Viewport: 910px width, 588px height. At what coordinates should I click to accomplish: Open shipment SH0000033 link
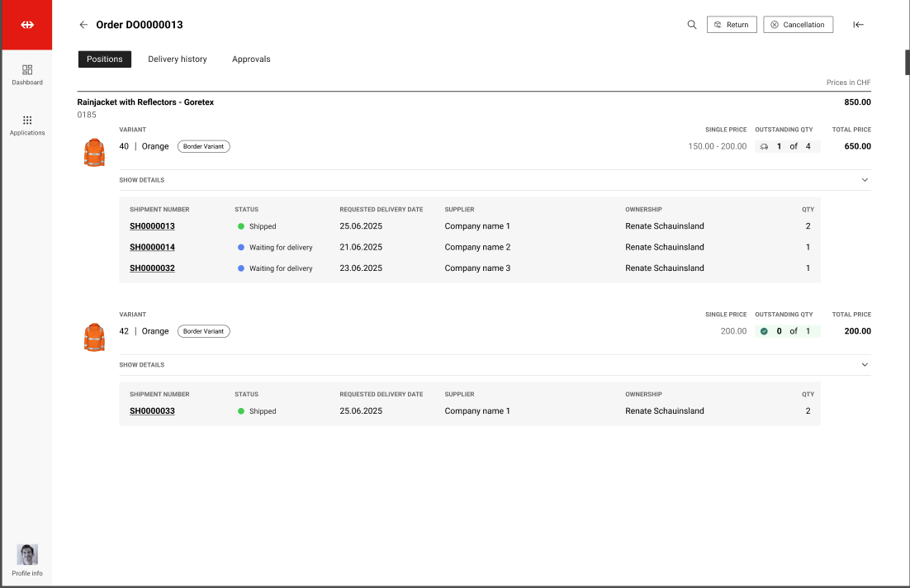[x=152, y=411]
